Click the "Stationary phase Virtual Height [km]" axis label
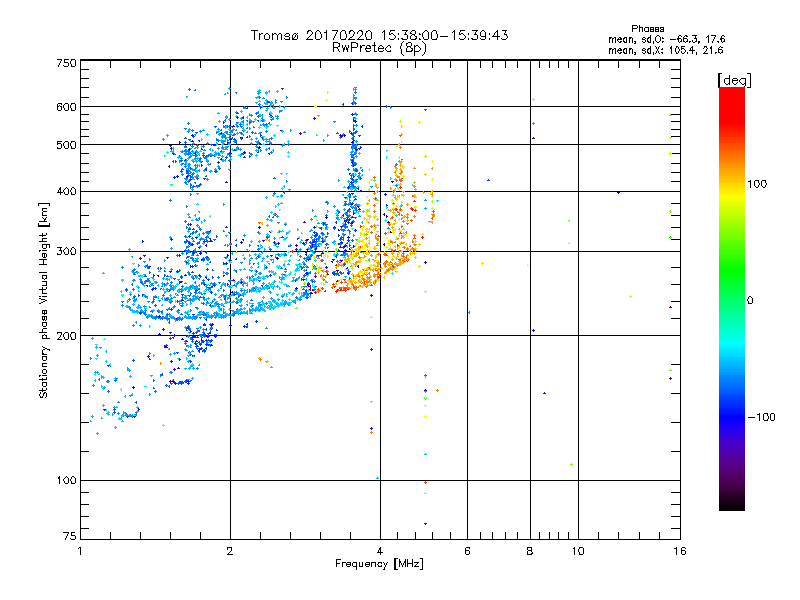Image resolution: width=800 pixels, height=600 pixels. pos(44,300)
